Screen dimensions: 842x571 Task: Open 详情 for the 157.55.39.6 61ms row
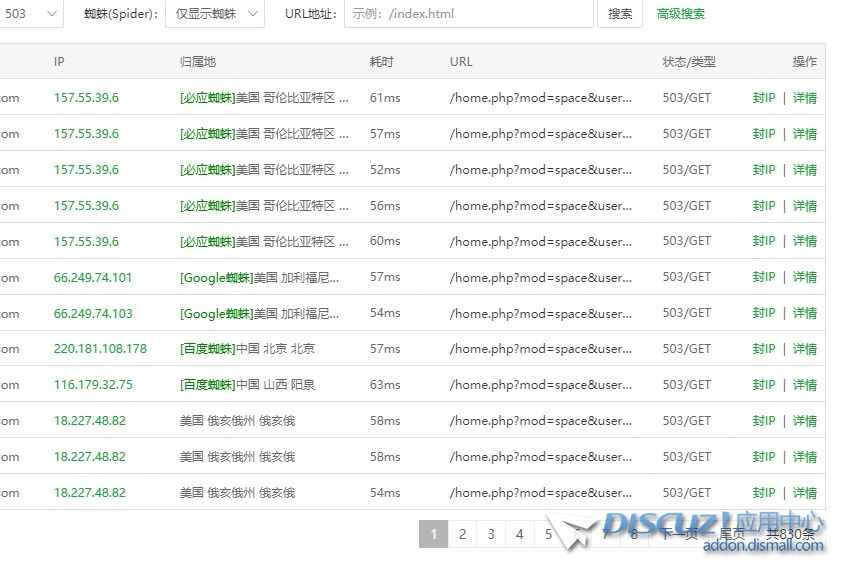click(x=804, y=98)
